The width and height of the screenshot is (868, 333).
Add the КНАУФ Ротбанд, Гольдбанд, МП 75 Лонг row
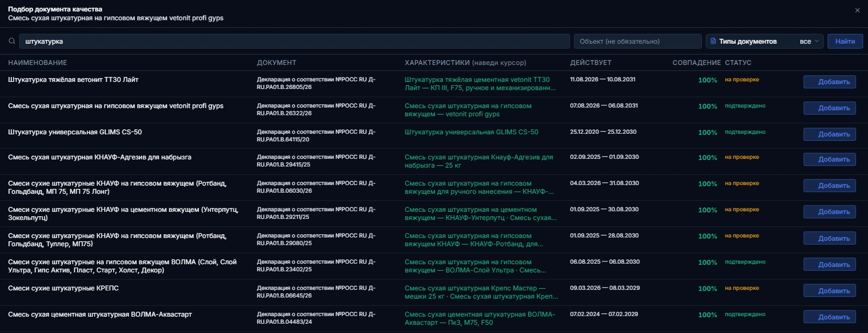pyautogui.click(x=829, y=186)
